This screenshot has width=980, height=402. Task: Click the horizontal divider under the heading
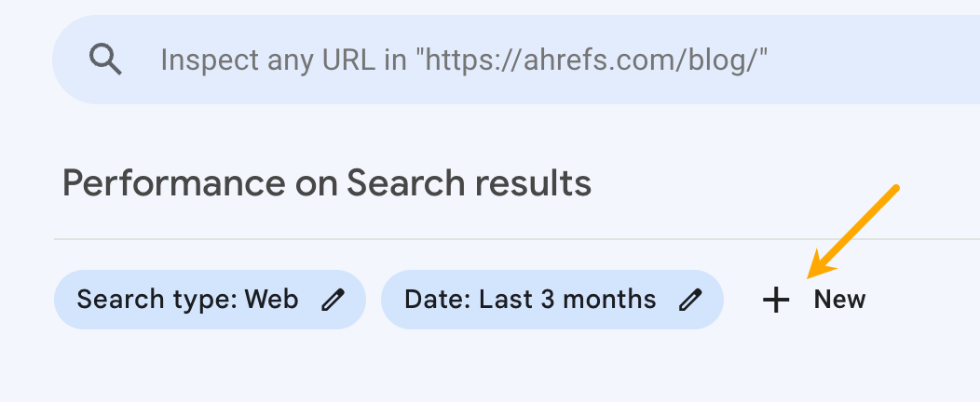[517, 238]
